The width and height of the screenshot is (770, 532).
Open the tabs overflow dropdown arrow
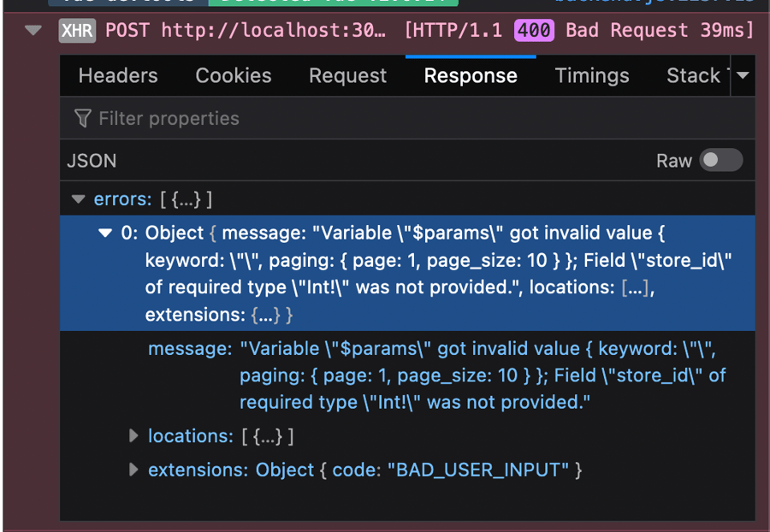coord(743,75)
